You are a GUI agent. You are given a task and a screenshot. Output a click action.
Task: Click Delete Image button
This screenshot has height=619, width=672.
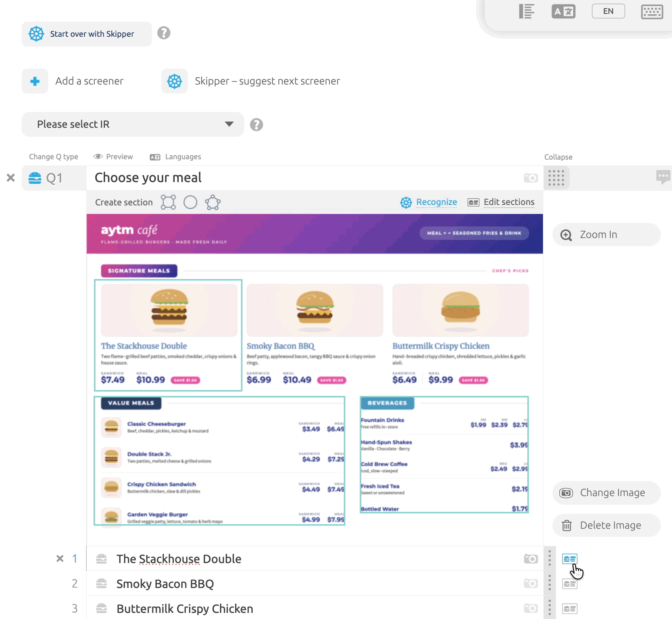(606, 525)
